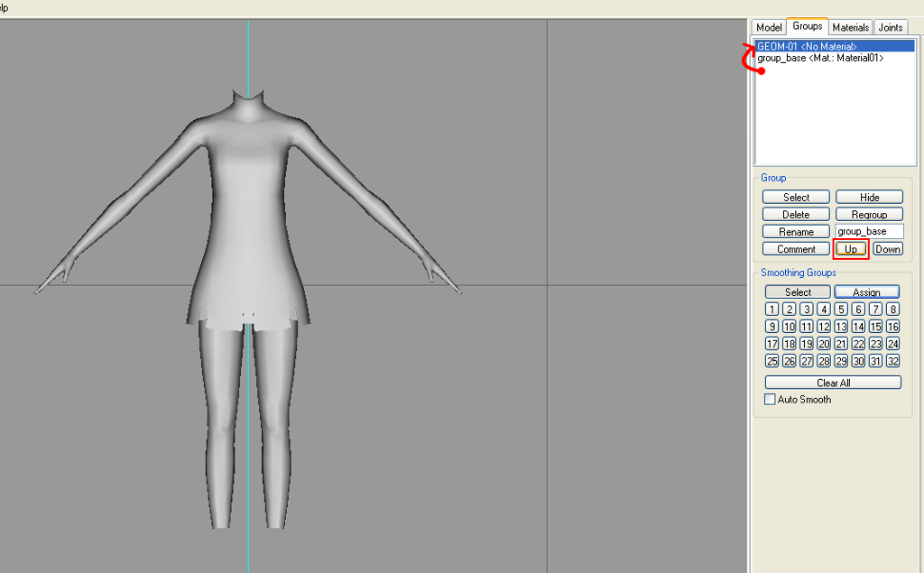The image size is (924, 573).
Task: Move group Down in the list
Action: click(888, 249)
